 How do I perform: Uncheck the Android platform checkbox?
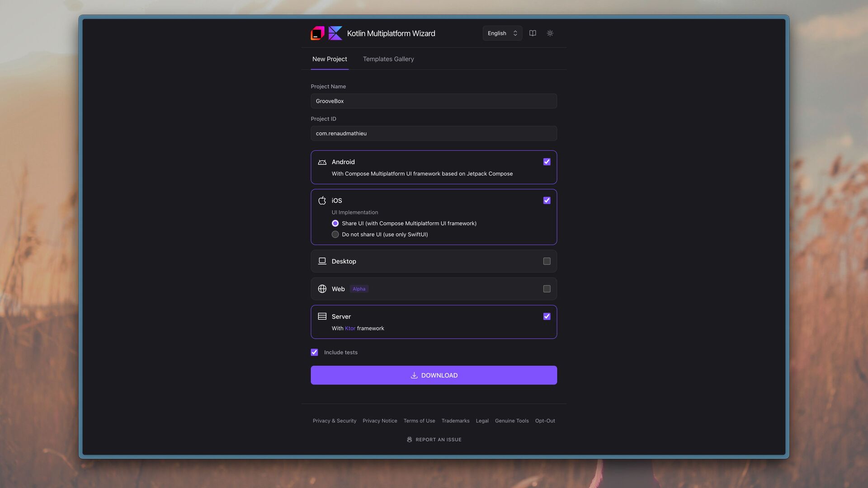point(547,162)
